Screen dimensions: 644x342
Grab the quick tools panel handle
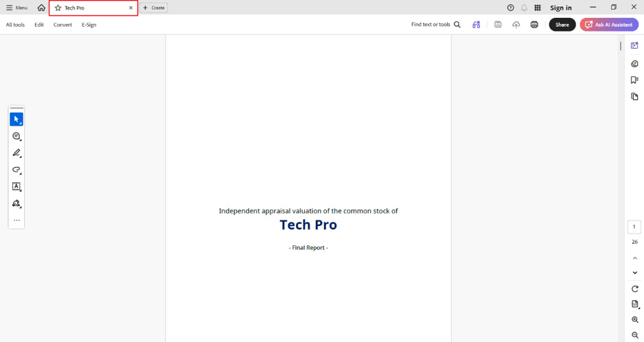(x=16, y=108)
